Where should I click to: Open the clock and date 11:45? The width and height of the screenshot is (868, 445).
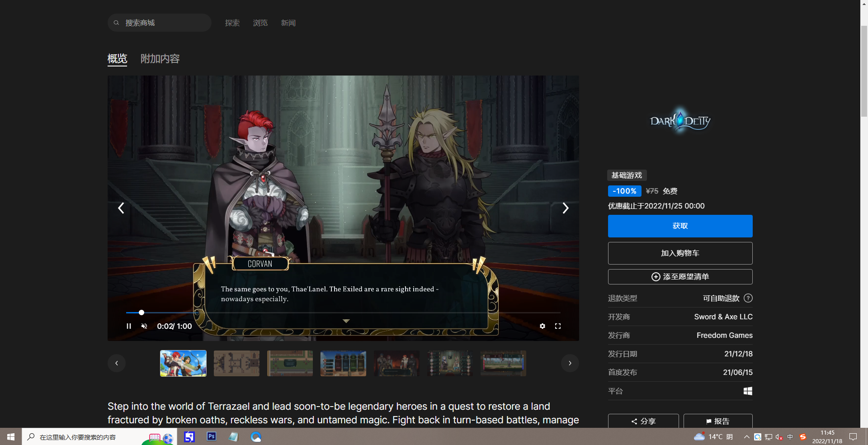[827, 437]
